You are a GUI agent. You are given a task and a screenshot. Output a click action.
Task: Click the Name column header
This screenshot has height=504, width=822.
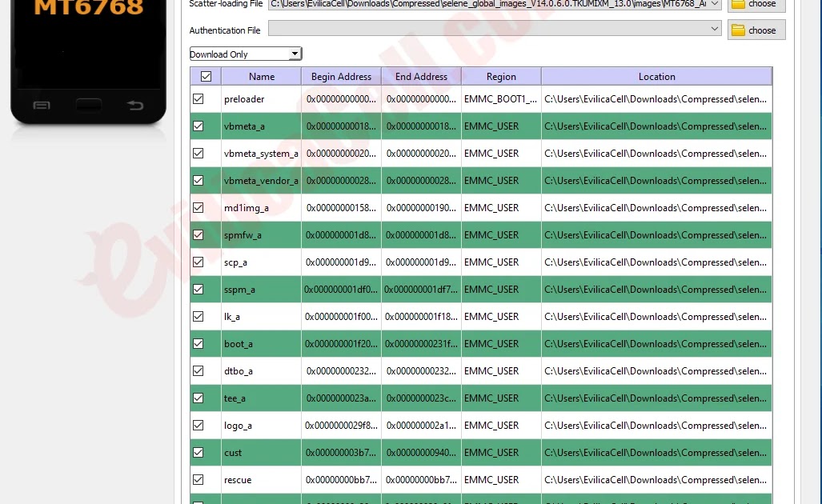[262, 77]
